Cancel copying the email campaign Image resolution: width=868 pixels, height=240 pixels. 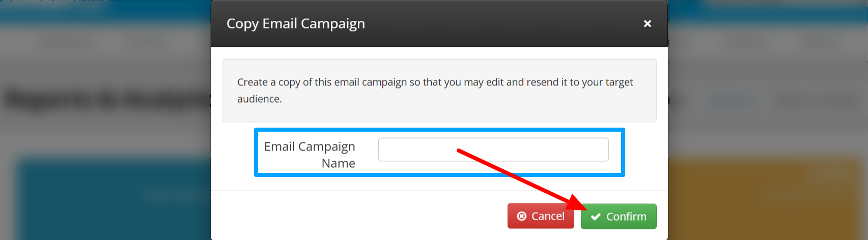point(541,216)
